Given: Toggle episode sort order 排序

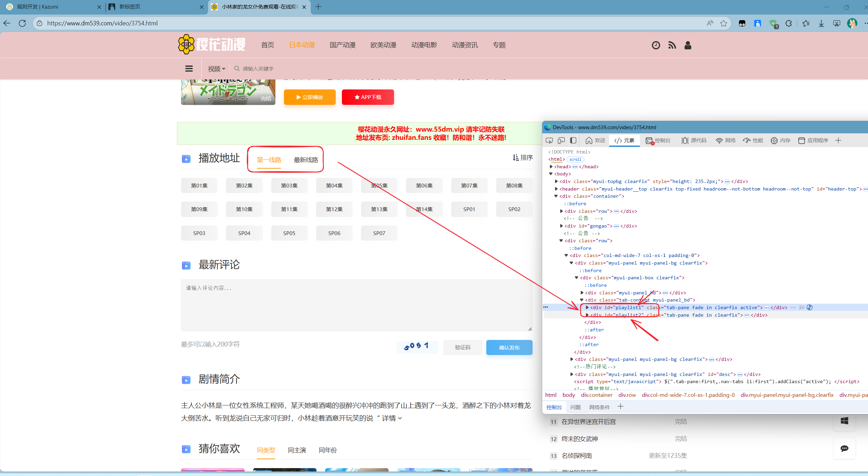Looking at the screenshot, I should [x=523, y=157].
